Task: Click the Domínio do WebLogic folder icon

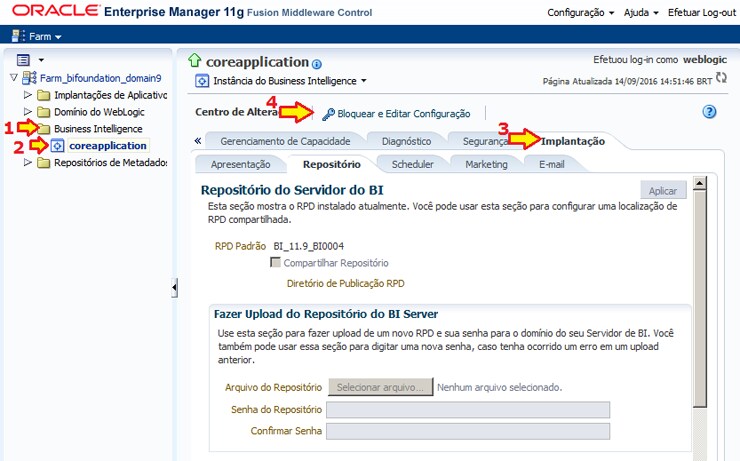Action: 43,112
